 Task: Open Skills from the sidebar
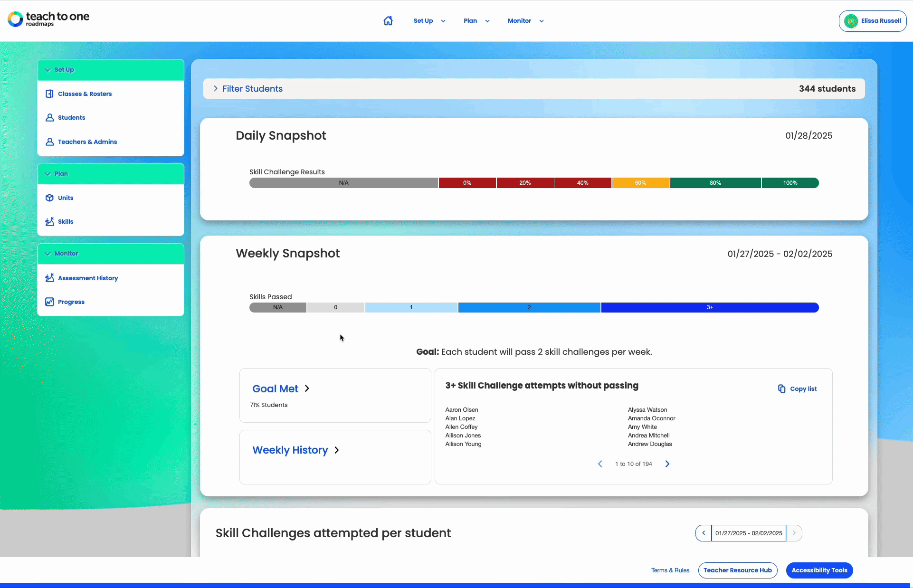point(66,222)
